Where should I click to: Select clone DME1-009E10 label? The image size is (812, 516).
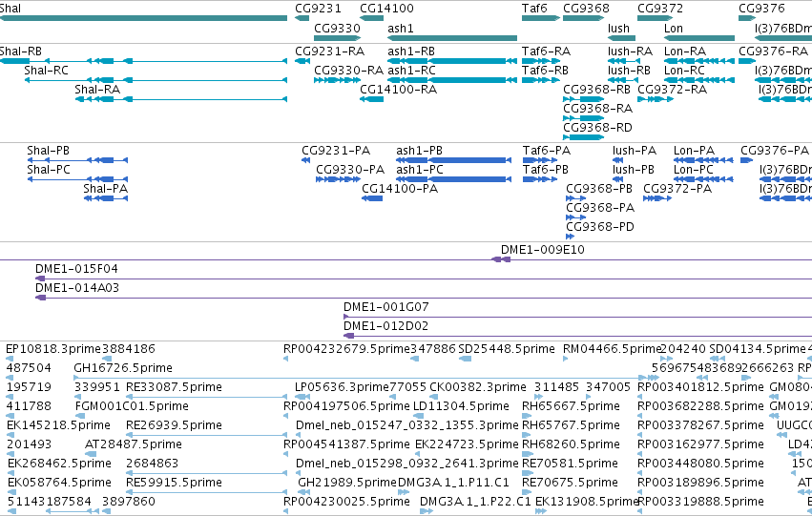543,250
